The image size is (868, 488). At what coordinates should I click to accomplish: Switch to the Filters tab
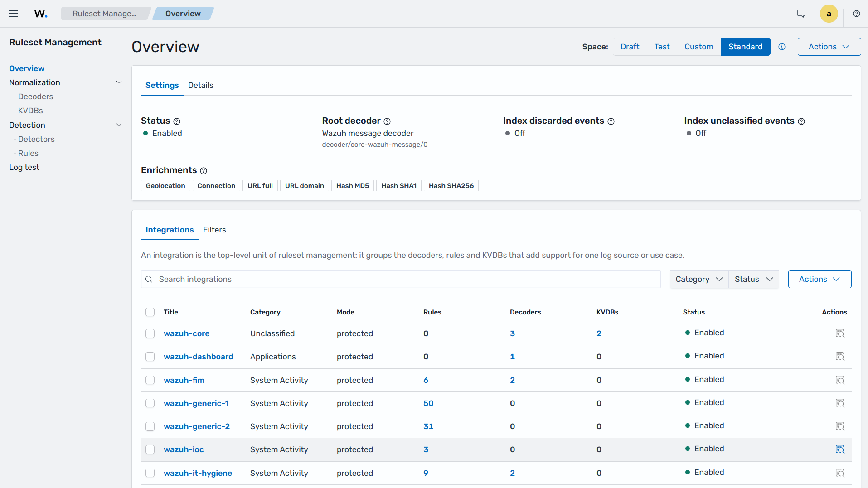214,230
